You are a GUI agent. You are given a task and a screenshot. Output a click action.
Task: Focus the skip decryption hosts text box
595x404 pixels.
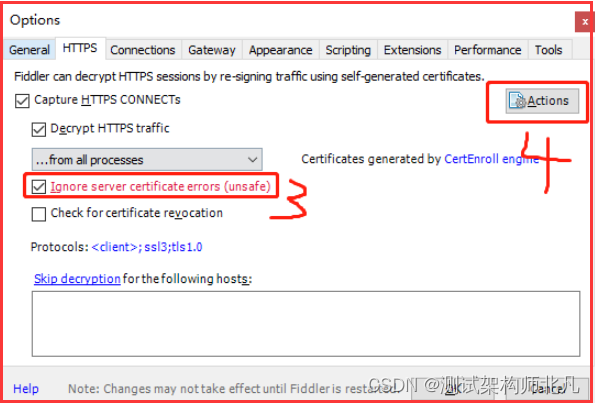(x=306, y=324)
